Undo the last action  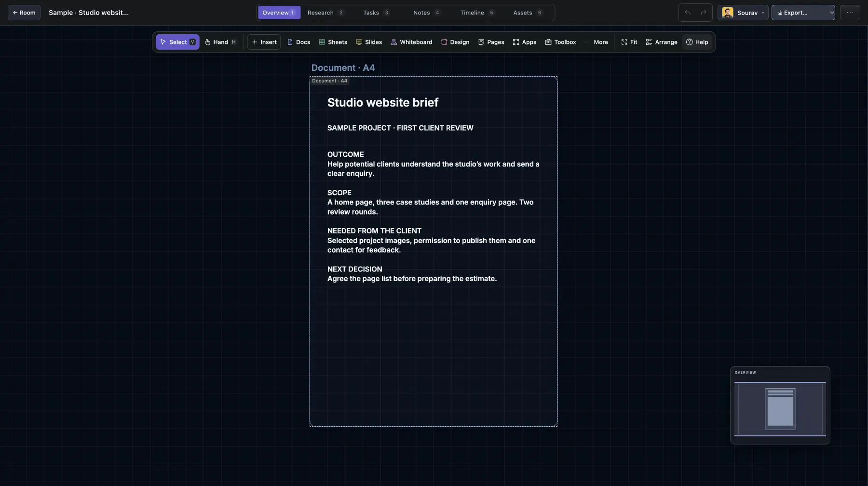[688, 13]
